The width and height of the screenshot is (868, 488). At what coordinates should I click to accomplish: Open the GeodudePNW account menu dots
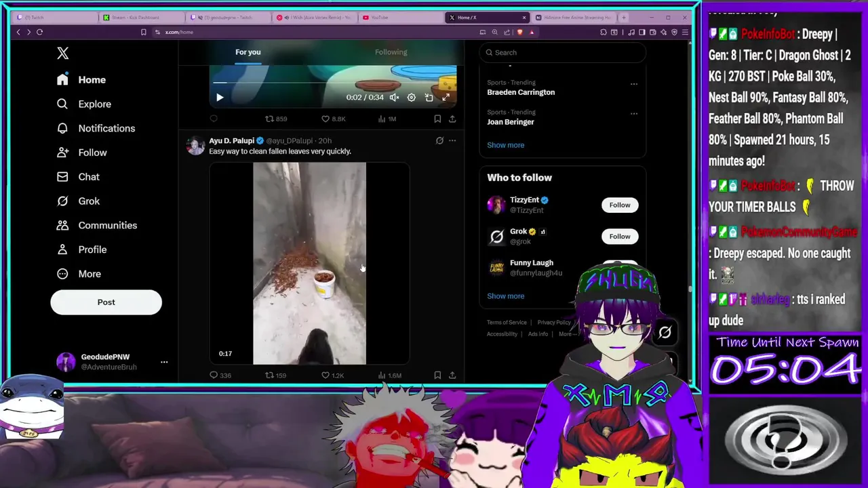point(164,362)
